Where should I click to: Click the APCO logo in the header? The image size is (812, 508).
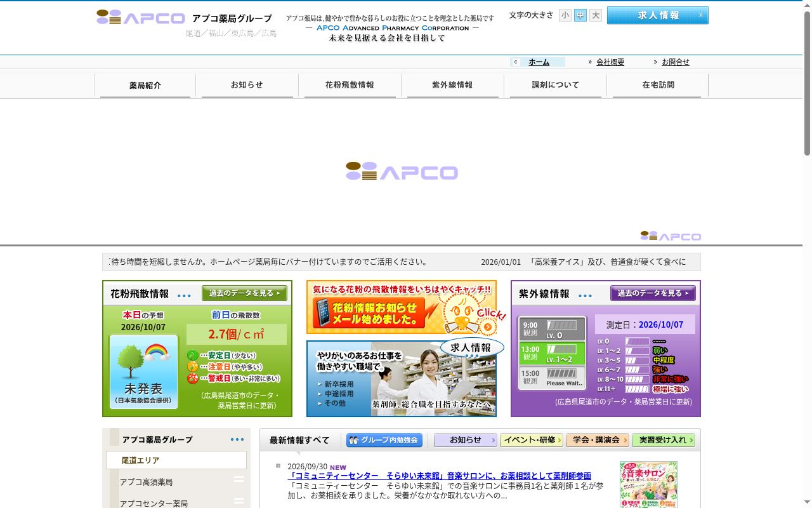click(141, 17)
